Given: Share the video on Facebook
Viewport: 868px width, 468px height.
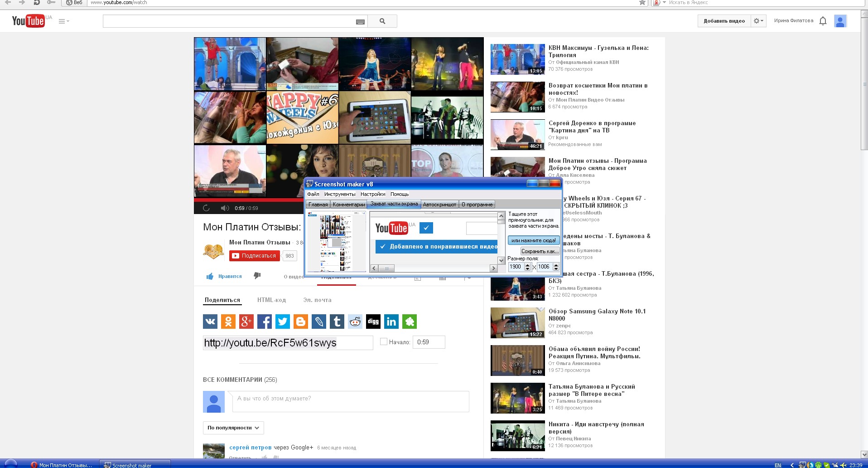Looking at the screenshot, I should click(x=265, y=322).
